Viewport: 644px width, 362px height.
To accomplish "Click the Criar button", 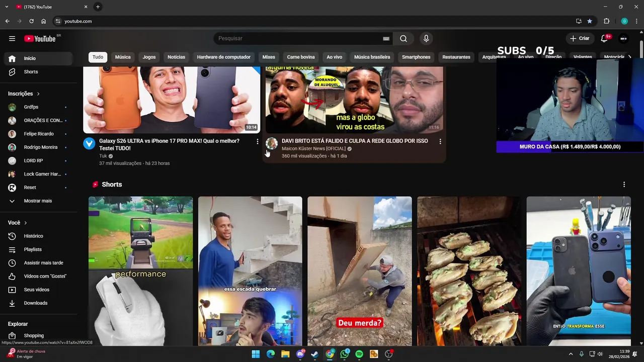I will pos(579,39).
